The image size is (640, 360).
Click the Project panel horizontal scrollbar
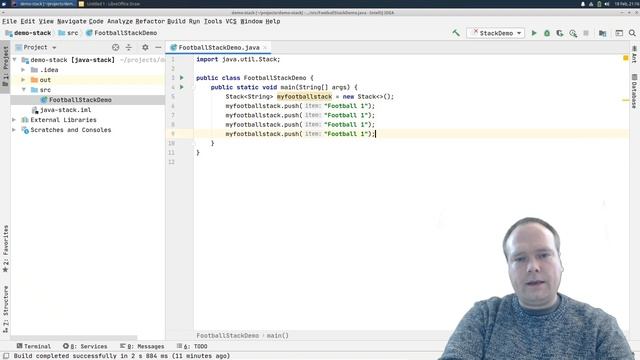coord(73,338)
